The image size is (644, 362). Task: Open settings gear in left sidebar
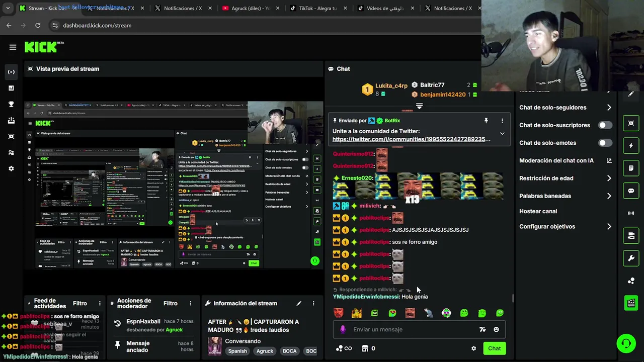pyautogui.click(x=11, y=168)
